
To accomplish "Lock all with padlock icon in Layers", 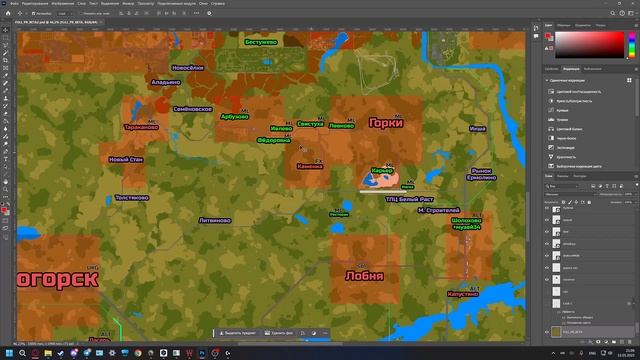I will (x=589, y=202).
